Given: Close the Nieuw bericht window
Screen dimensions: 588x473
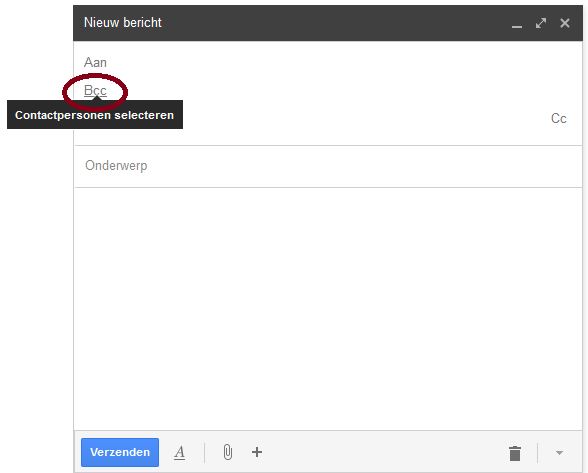Looking at the screenshot, I should 565,23.
